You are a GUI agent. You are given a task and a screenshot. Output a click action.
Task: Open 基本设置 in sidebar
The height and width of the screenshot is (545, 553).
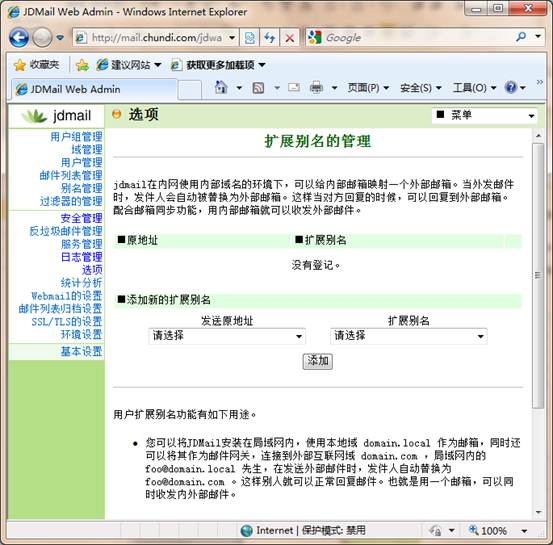tap(81, 351)
